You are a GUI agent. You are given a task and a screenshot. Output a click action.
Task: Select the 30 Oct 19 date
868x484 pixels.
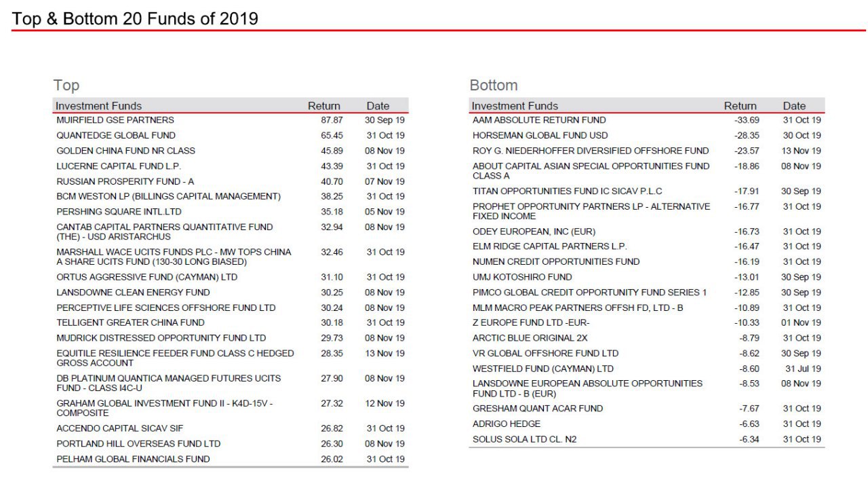pos(802,135)
